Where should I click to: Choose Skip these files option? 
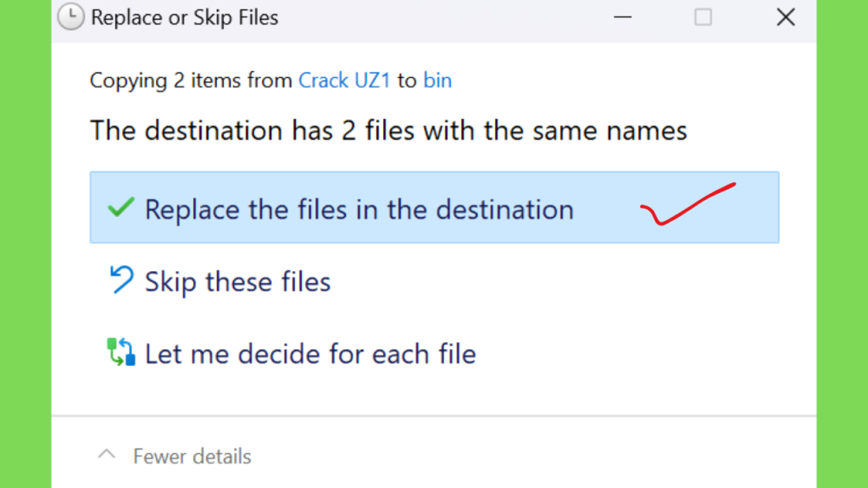[x=237, y=281]
